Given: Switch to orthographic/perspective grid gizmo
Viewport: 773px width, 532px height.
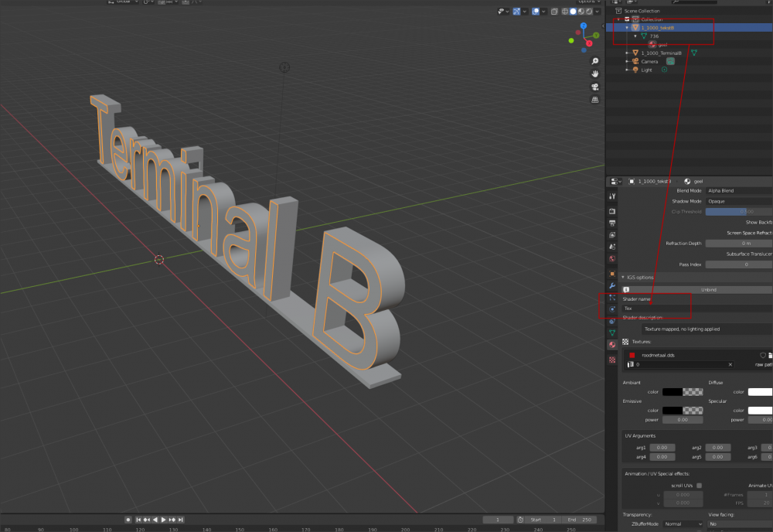Looking at the screenshot, I should [595, 100].
